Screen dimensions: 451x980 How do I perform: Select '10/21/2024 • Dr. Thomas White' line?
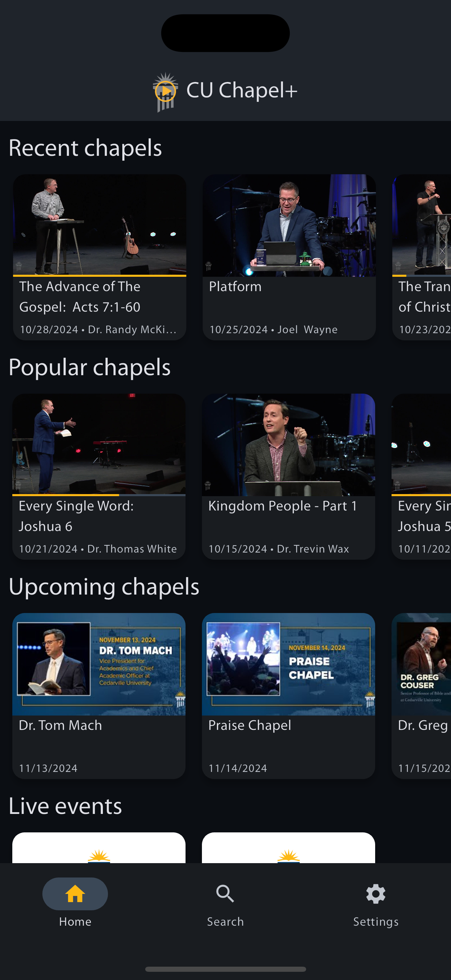point(98,549)
